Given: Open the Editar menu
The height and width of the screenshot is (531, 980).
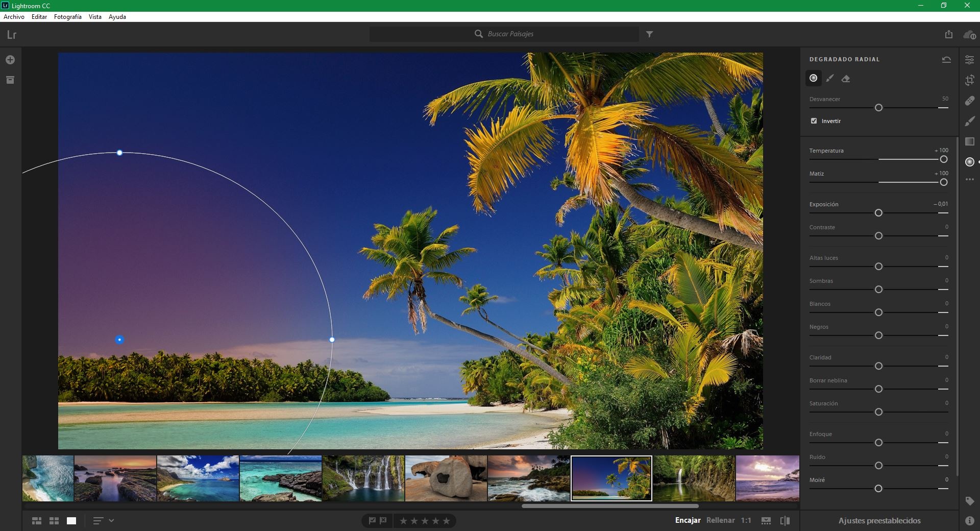Looking at the screenshot, I should tap(39, 17).
